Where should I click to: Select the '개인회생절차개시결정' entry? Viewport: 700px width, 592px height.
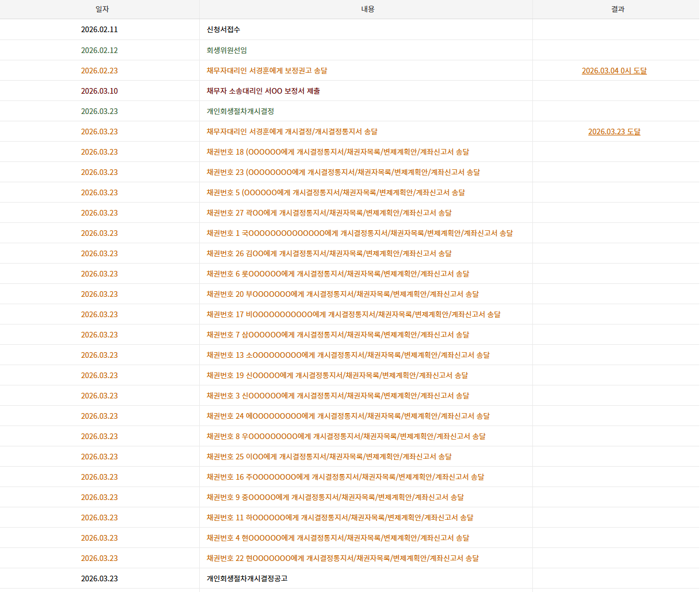tap(240, 111)
